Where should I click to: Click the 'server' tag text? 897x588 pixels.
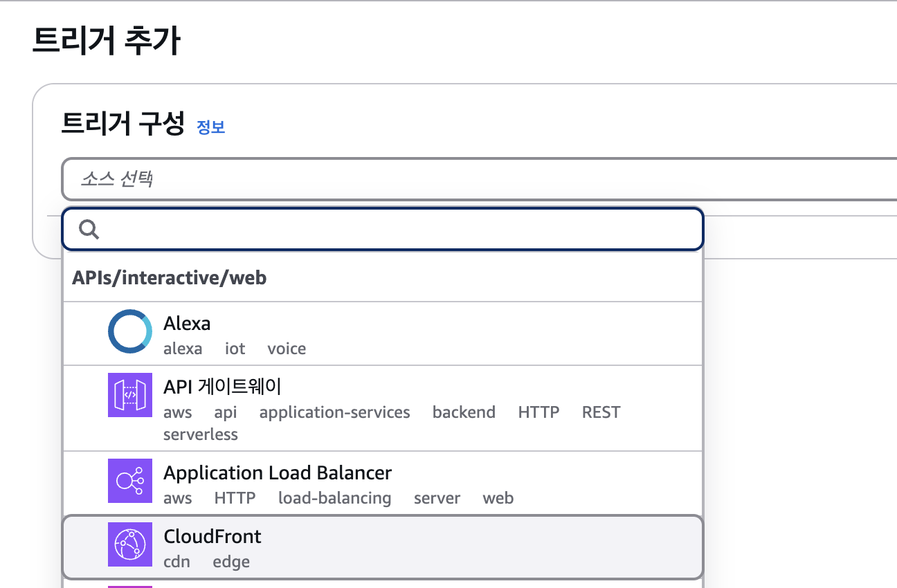click(437, 498)
